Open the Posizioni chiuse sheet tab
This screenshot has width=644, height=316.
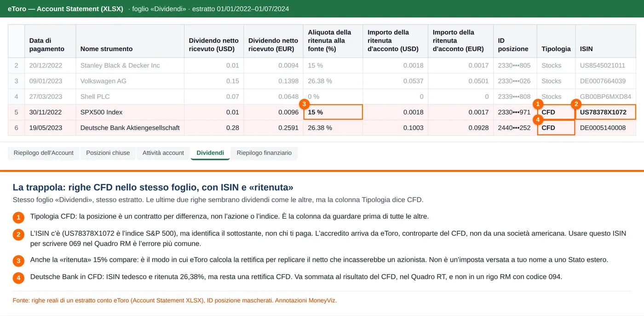[108, 153]
